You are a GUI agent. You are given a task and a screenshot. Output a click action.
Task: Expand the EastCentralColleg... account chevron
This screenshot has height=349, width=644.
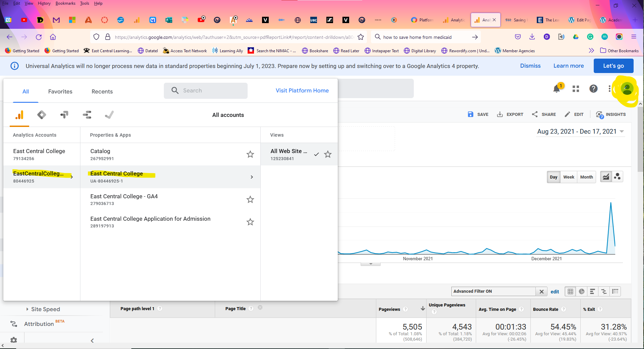point(72,177)
